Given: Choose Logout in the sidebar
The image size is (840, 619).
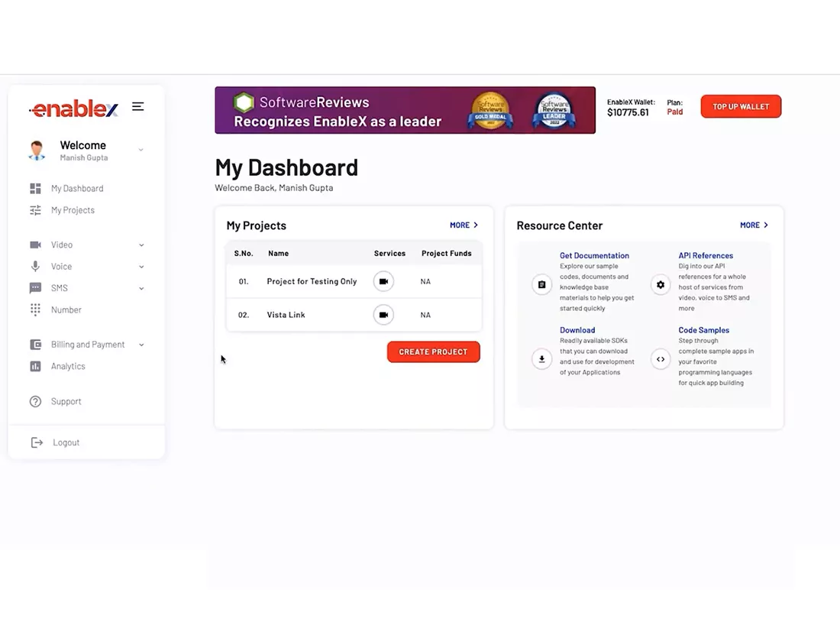Looking at the screenshot, I should point(66,442).
